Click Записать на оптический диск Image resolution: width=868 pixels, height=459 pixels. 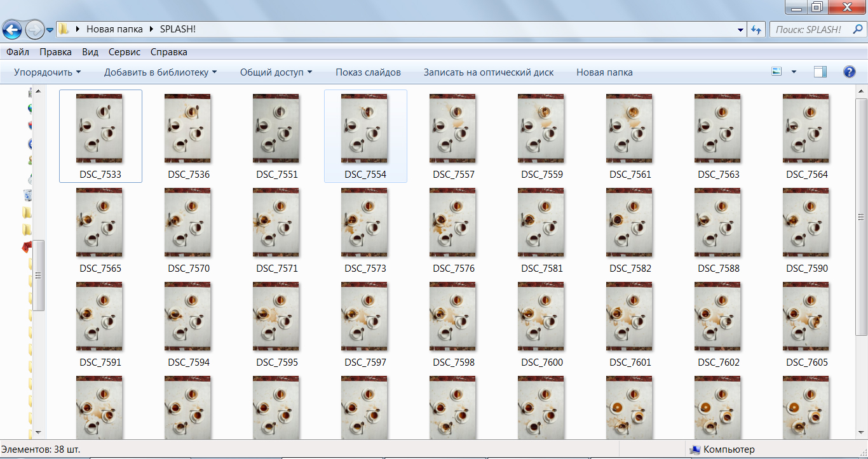tap(489, 72)
